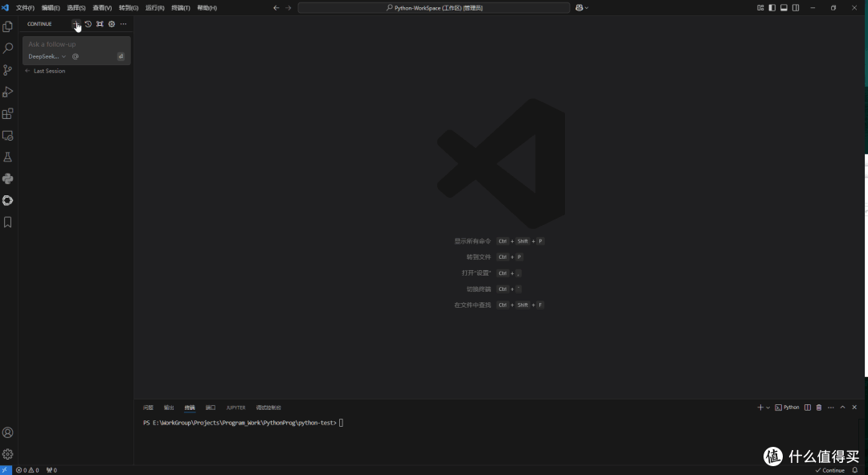This screenshot has width=868, height=475.
Task: Open Continue settings gear
Action: pos(112,24)
